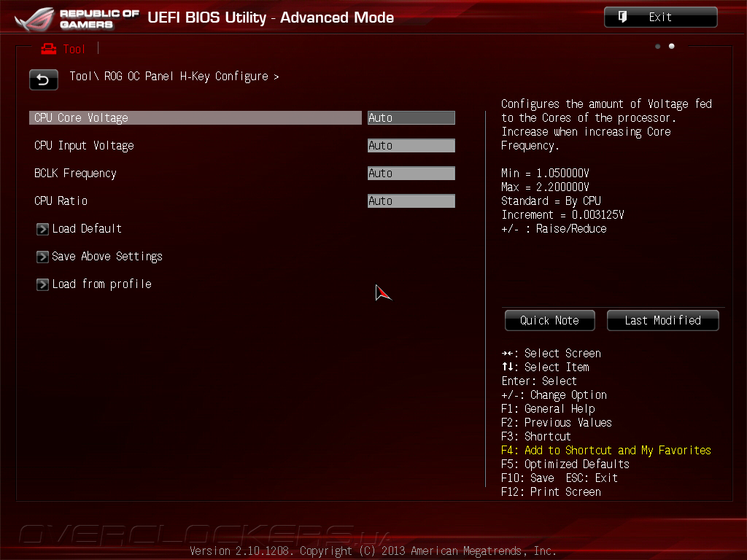
Task: Click the F2: Previous Values hint
Action: [557, 423]
